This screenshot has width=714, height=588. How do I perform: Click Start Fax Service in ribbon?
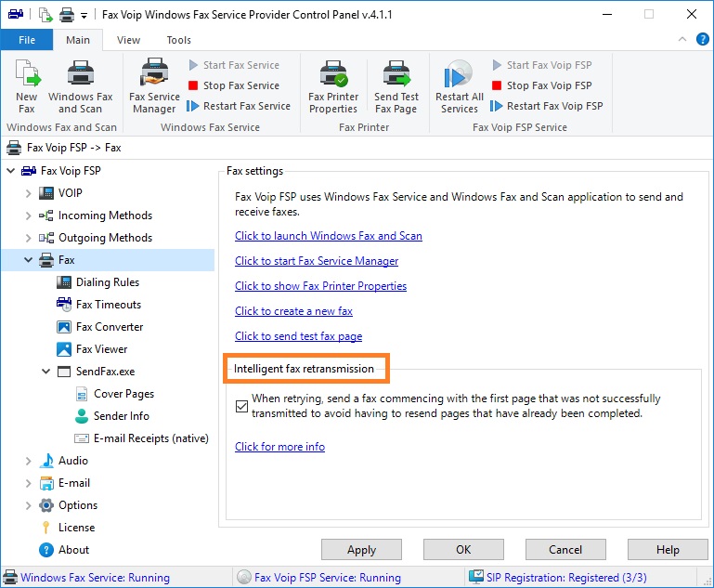(x=234, y=65)
